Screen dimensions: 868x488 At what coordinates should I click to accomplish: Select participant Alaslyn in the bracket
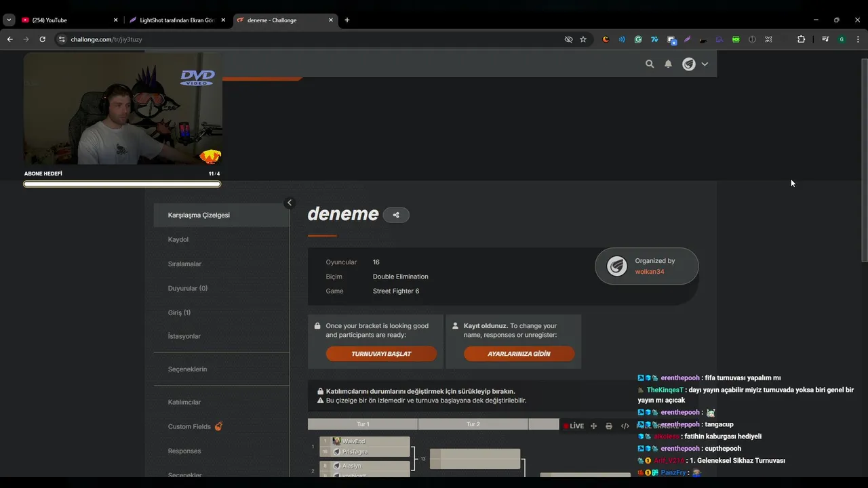click(365, 466)
